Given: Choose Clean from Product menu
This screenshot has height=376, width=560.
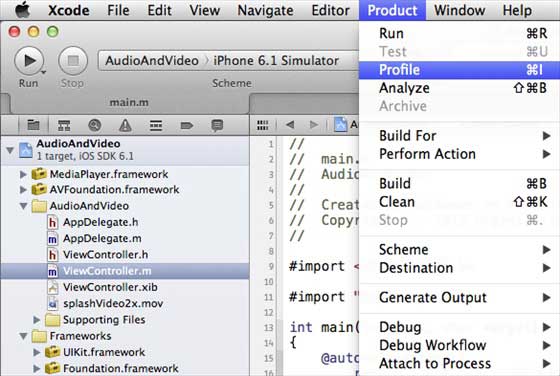Looking at the screenshot, I should pyautogui.click(x=459, y=202).
